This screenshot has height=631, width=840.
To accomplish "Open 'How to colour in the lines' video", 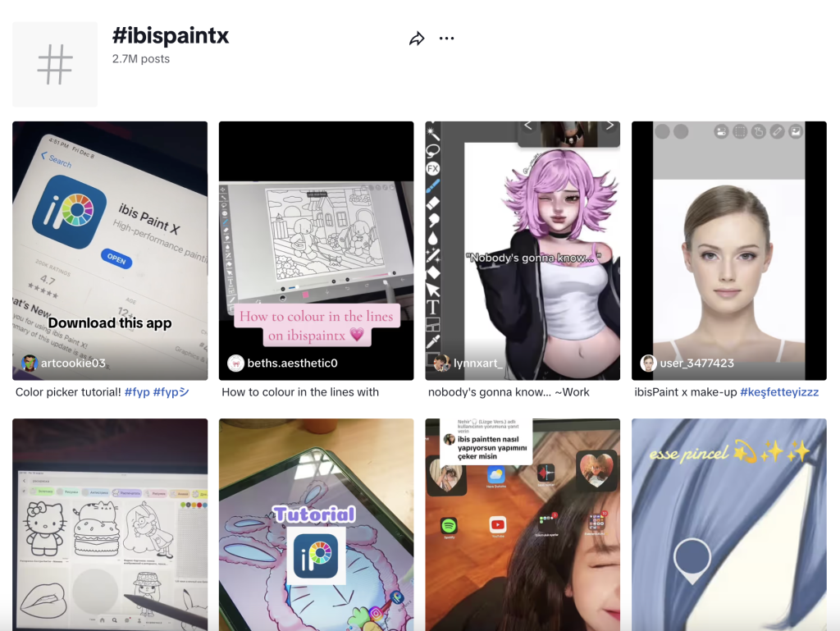I will tap(316, 246).
